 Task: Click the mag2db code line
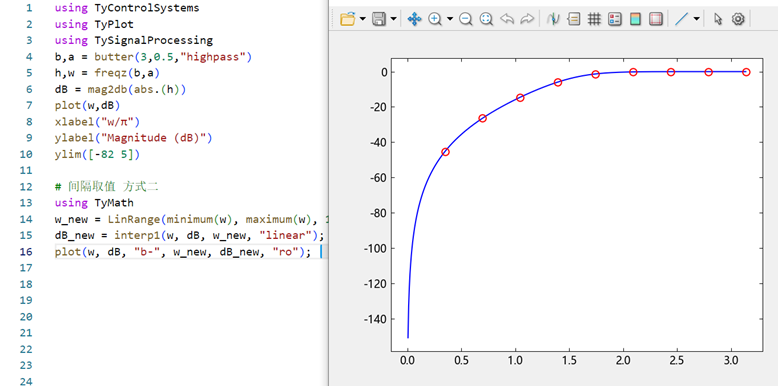[x=121, y=89]
